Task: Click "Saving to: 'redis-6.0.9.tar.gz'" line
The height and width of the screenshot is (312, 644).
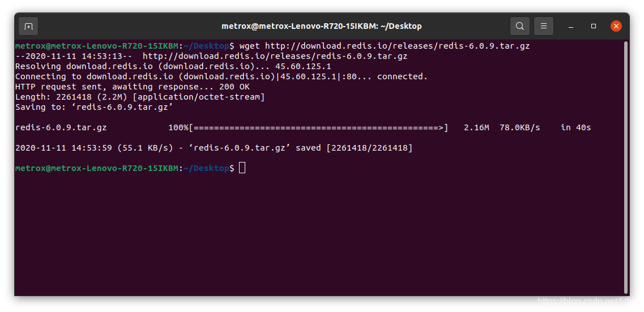Action: point(94,107)
